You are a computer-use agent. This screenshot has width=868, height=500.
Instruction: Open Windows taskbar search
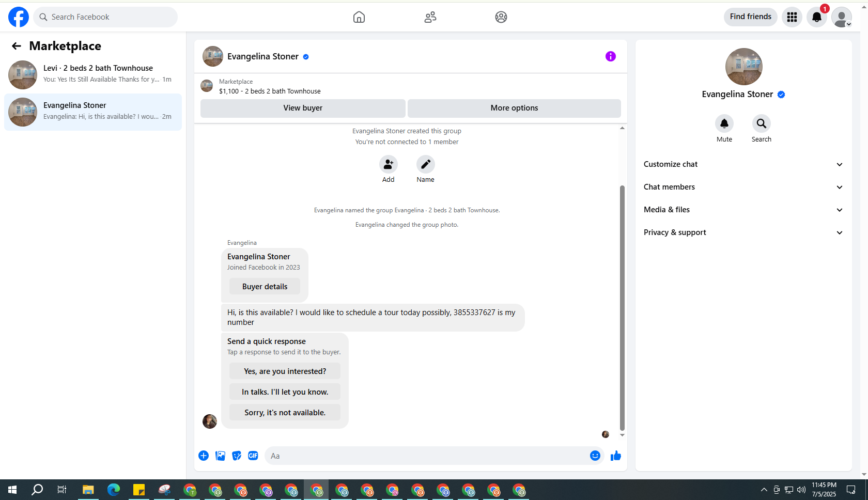pyautogui.click(x=37, y=490)
